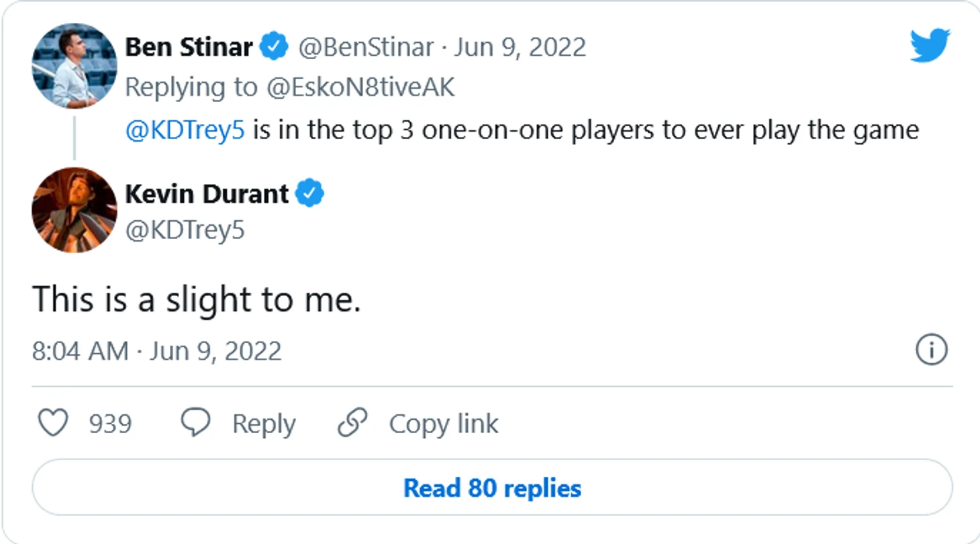Click the gray @KDTrey5 handle under Kevin Durant
The image size is (980, 544).
(x=185, y=230)
